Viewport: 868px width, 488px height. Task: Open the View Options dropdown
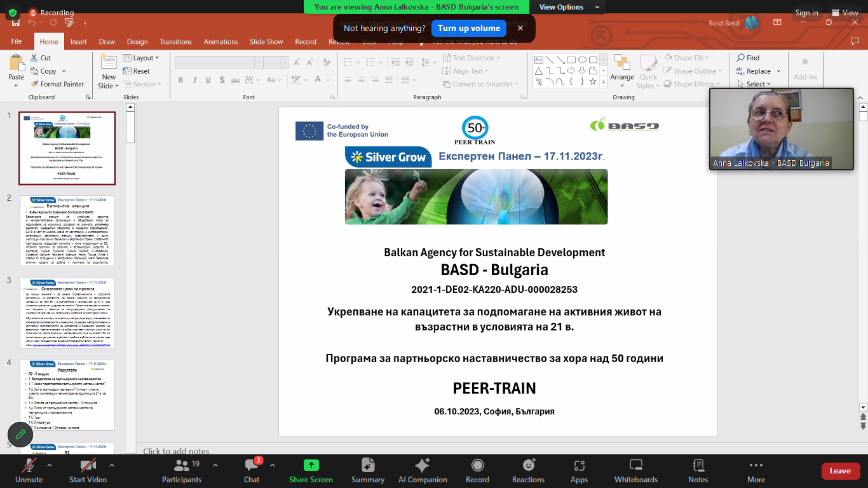pos(569,7)
